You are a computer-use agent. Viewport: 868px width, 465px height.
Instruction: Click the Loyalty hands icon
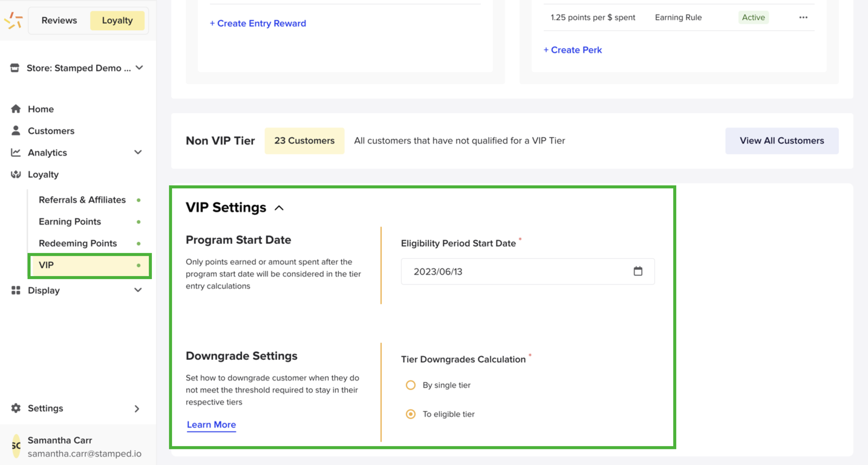[16, 174]
